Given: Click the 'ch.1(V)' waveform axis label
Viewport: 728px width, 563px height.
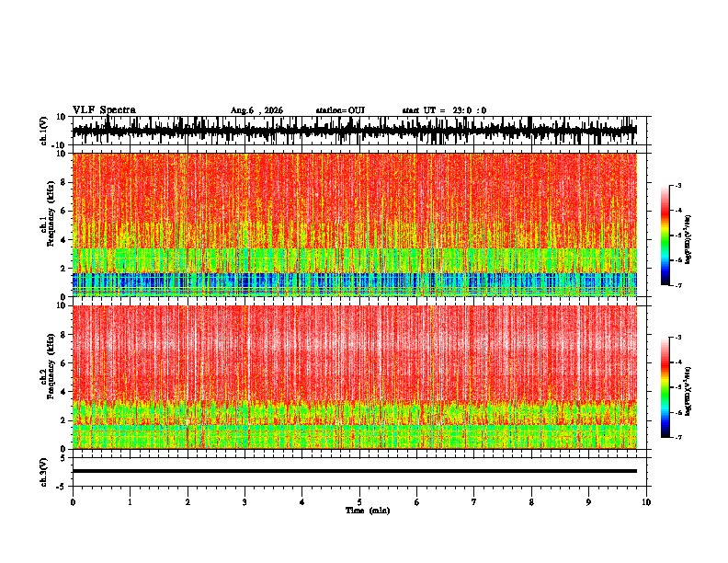Looking at the screenshot, I should (x=44, y=131).
